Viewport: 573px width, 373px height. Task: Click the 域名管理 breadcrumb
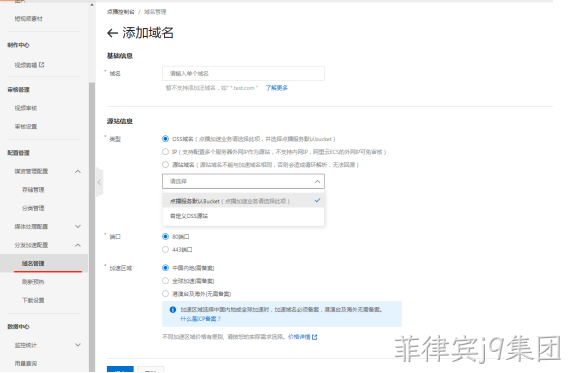click(x=155, y=12)
